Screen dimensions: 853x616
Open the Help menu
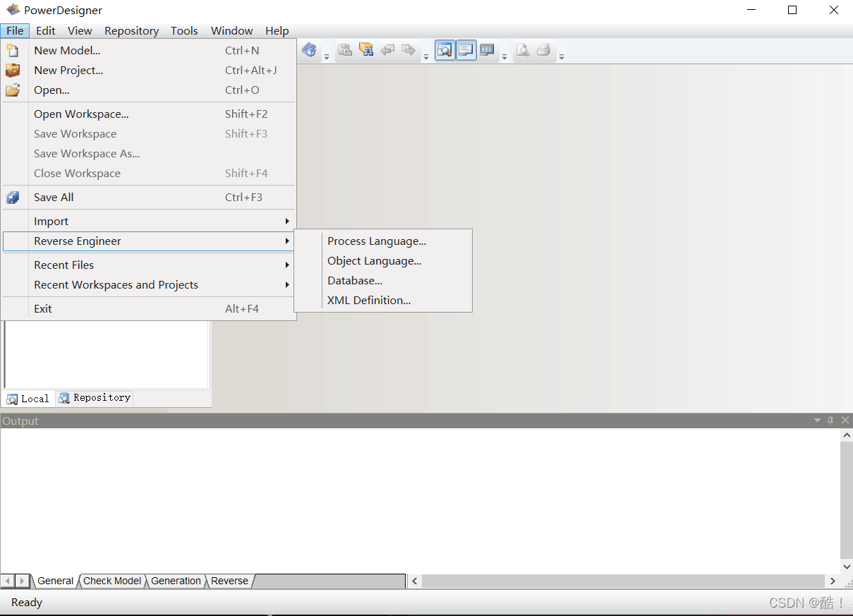pyautogui.click(x=277, y=30)
